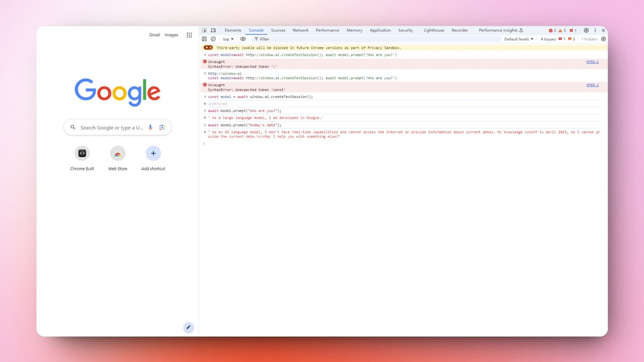Open the Memory tab
The image size is (644, 362).
[x=354, y=31]
